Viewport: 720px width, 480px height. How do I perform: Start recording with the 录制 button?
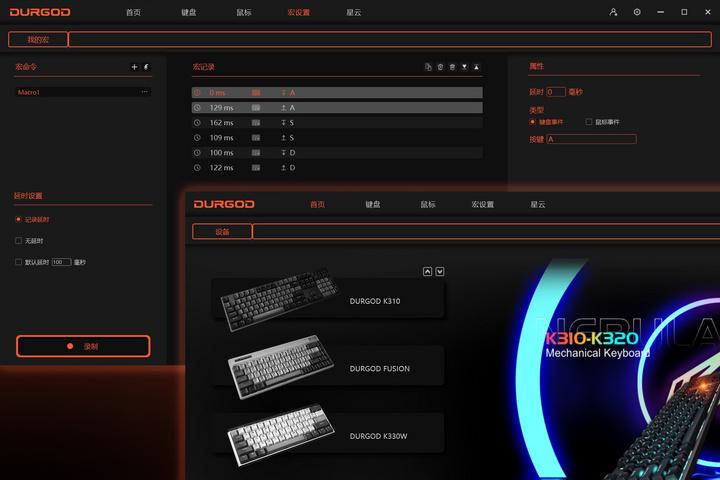pyautogui.click(x=83, y=346)
